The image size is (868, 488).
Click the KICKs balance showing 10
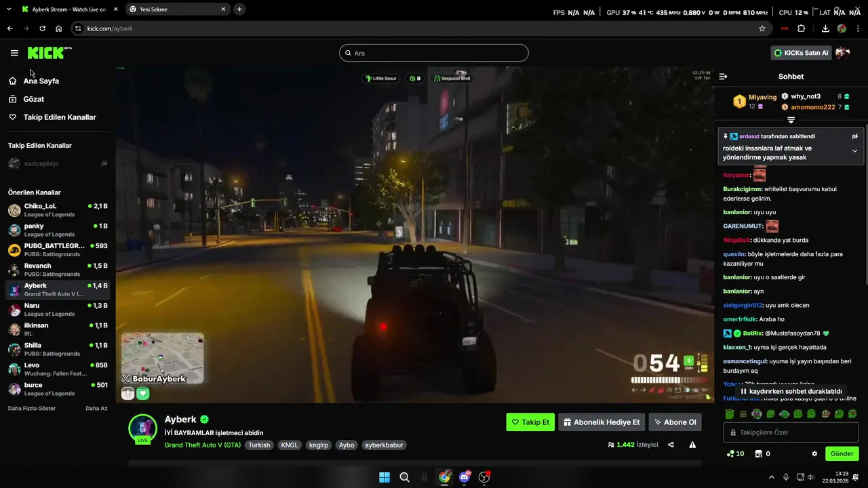coord(735,453)
